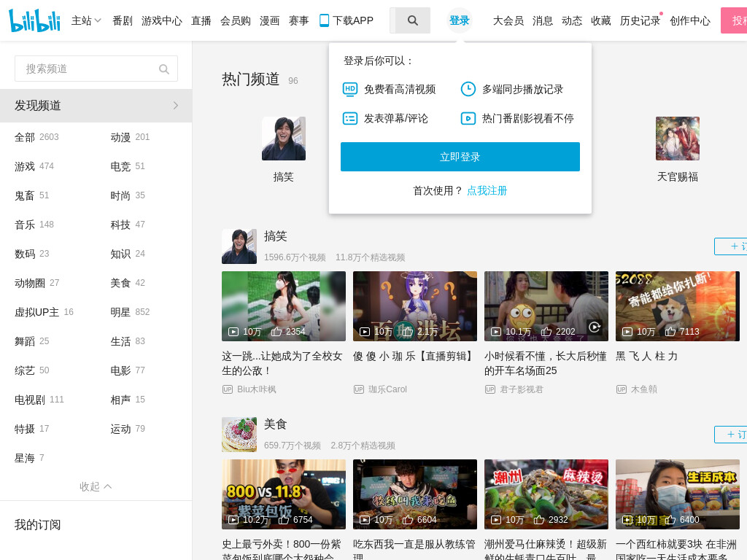Click the UP icon beside Biu木咔枫
This screenshot has width=747, height=560.
(x=228, y=389)
